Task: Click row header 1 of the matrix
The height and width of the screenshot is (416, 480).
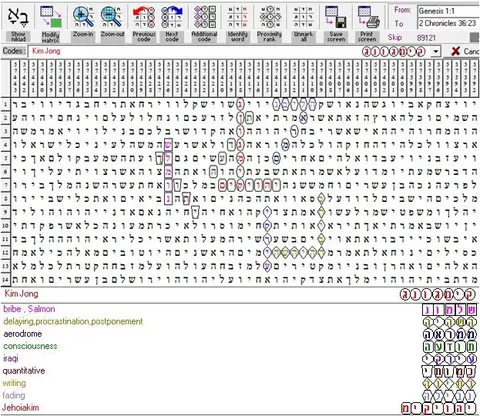Action: pyautogui.click(x=5, y=104)
